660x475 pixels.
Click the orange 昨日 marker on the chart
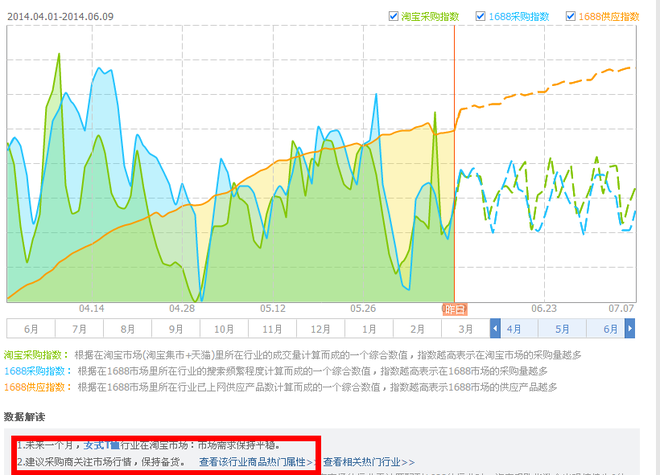pyautogui.click(x=454, y=309)
